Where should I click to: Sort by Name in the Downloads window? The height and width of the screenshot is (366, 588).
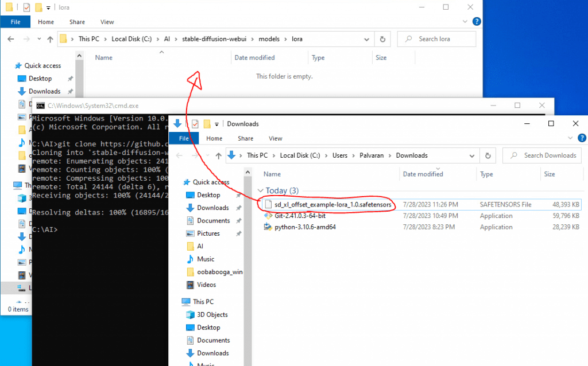coord(272,174)
